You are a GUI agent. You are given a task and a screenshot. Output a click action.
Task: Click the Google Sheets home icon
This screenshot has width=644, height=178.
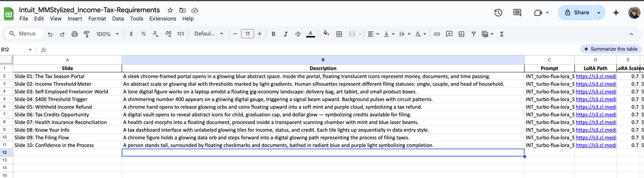pyautogui.click(x=9, y=14)
